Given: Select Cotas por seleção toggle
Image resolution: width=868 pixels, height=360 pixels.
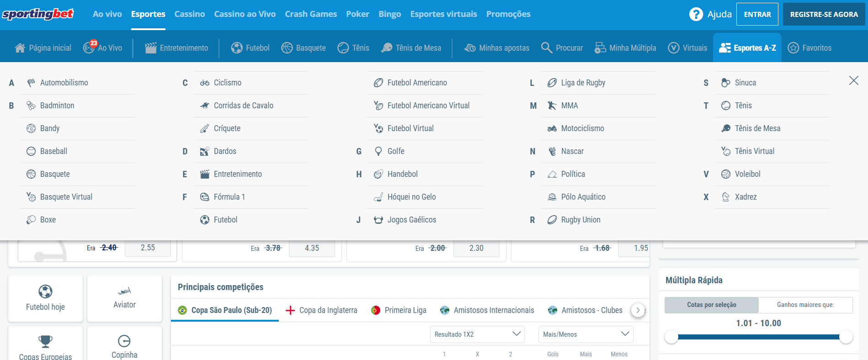Looking at the screenshot, I should click(x=712, y=305).
